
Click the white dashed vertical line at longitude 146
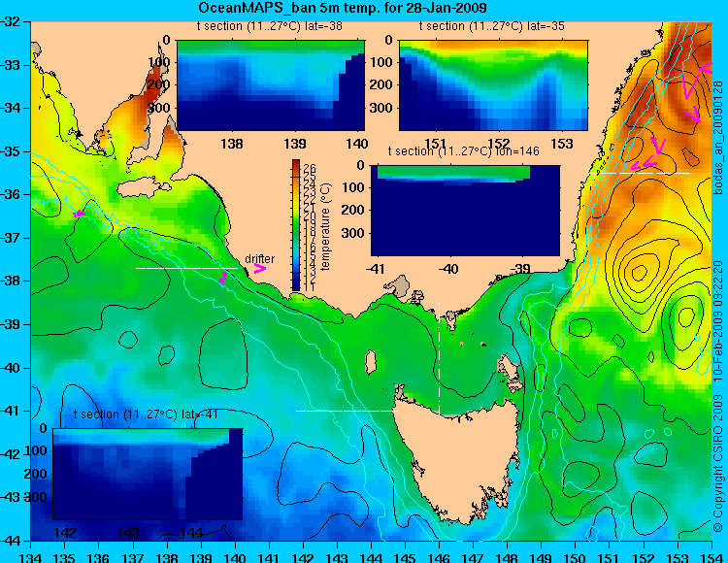click(x=439, y=359)
